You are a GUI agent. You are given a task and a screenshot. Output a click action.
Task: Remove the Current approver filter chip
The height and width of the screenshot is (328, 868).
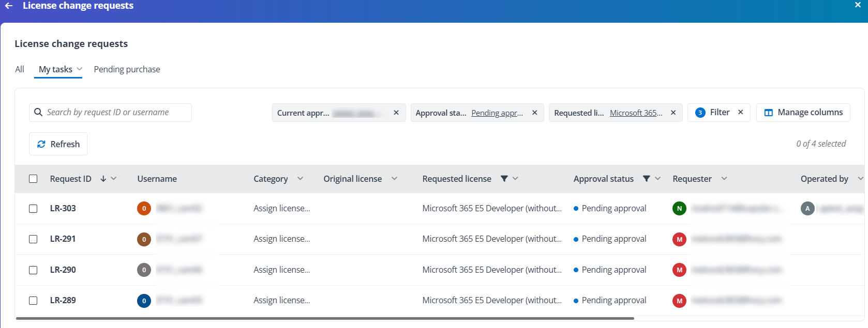tap(396, 113)
